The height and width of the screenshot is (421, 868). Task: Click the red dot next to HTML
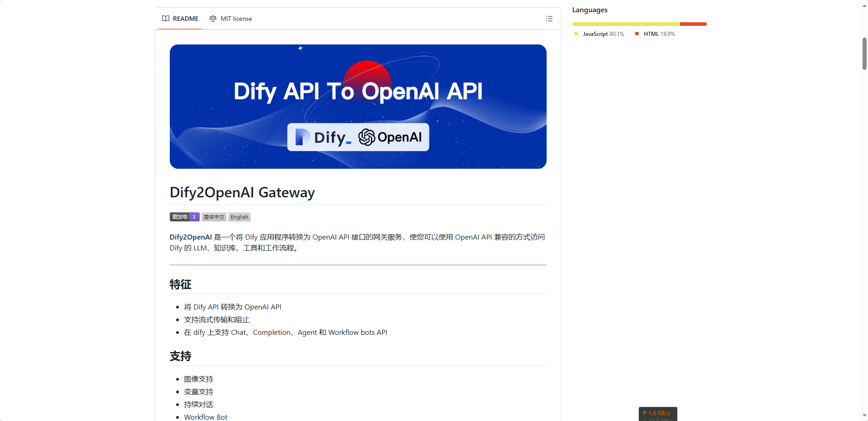click(637, 34)
